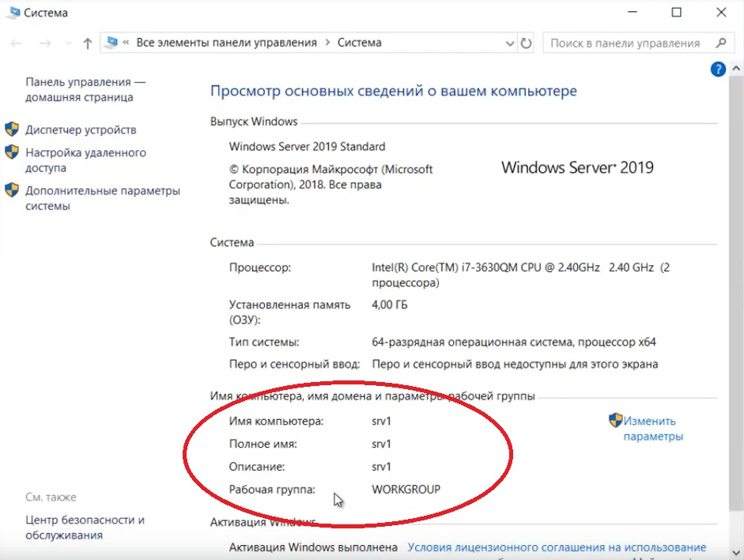This screenshot has height=560, width=744.
Task: Expand arrow after Все элементы панели управления
Action: [327, 43]
